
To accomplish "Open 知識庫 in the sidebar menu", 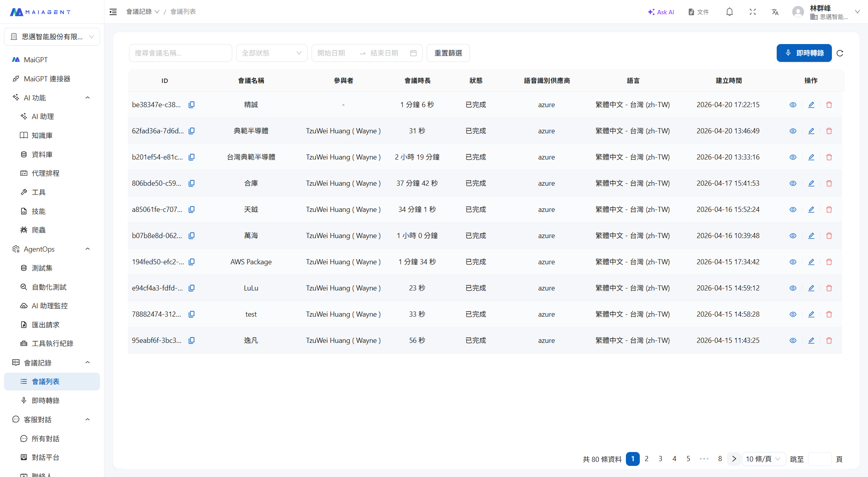I will pos(42,136).
